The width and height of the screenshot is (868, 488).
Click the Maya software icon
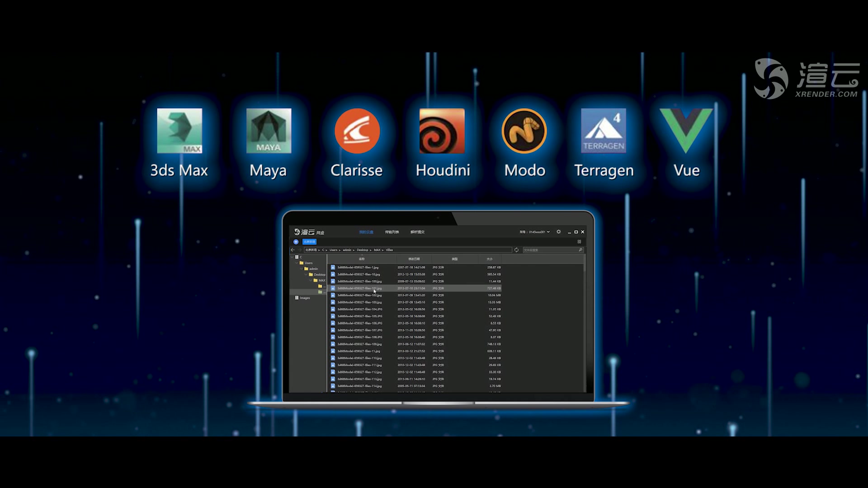point(269,131)
